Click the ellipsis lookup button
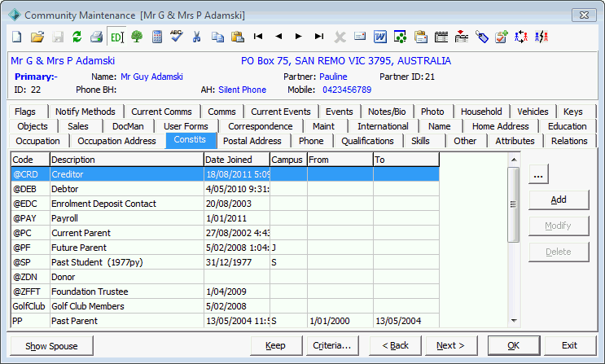 point(538,174)
